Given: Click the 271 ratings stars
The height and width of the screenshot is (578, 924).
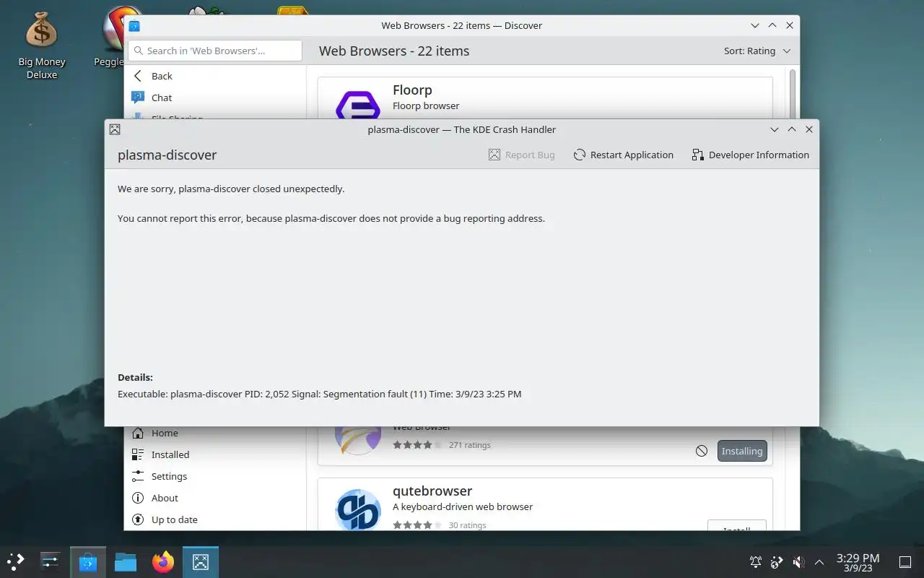Looking at the screenshot, I should pos(417,445).
